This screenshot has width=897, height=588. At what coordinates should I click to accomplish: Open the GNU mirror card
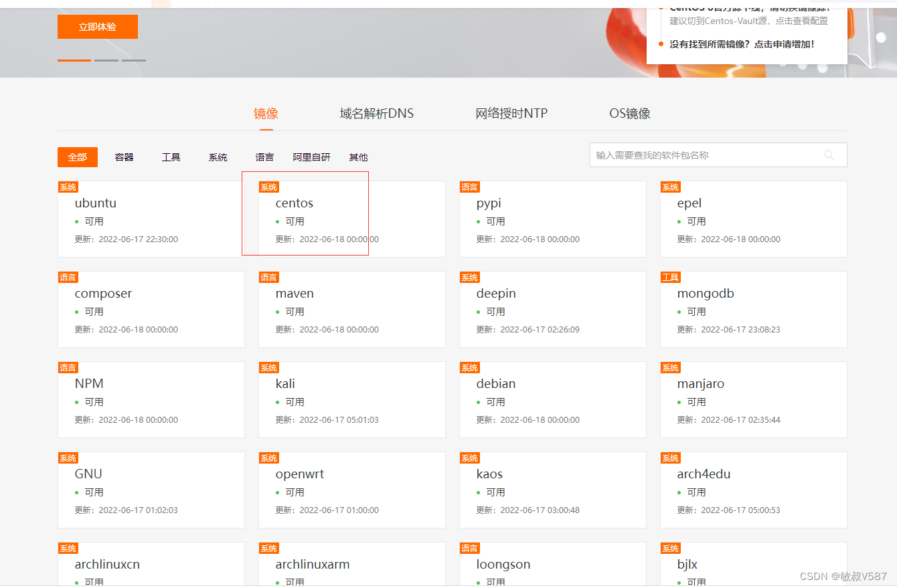(151, 490)
